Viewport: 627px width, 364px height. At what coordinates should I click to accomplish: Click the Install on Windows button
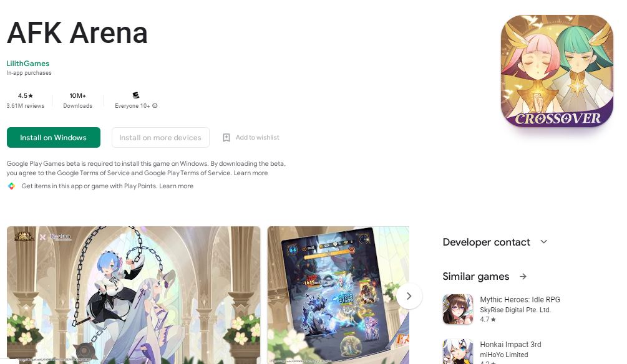[x=54, y=138]
